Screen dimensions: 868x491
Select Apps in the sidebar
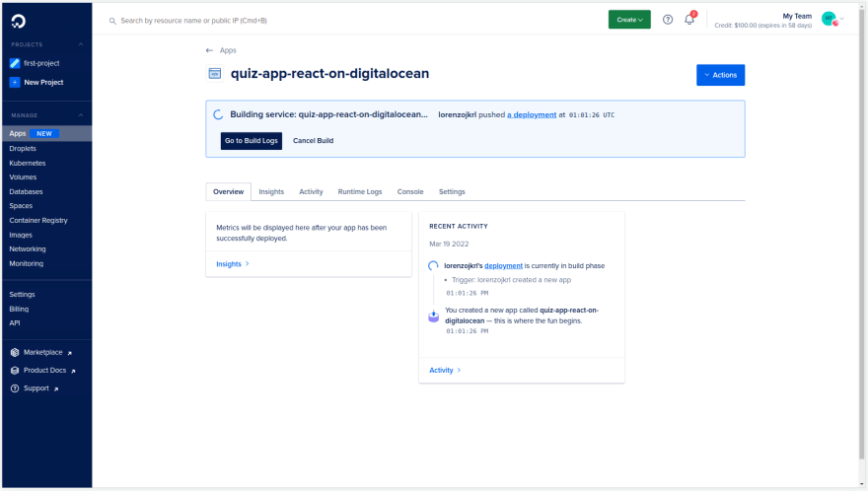click(x=47, y=133)
